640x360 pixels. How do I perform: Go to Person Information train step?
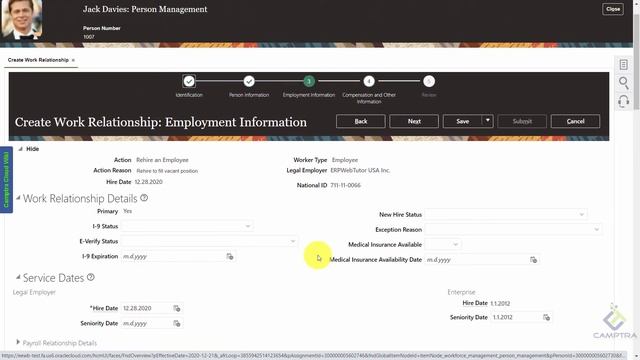[x=249, y=81]
